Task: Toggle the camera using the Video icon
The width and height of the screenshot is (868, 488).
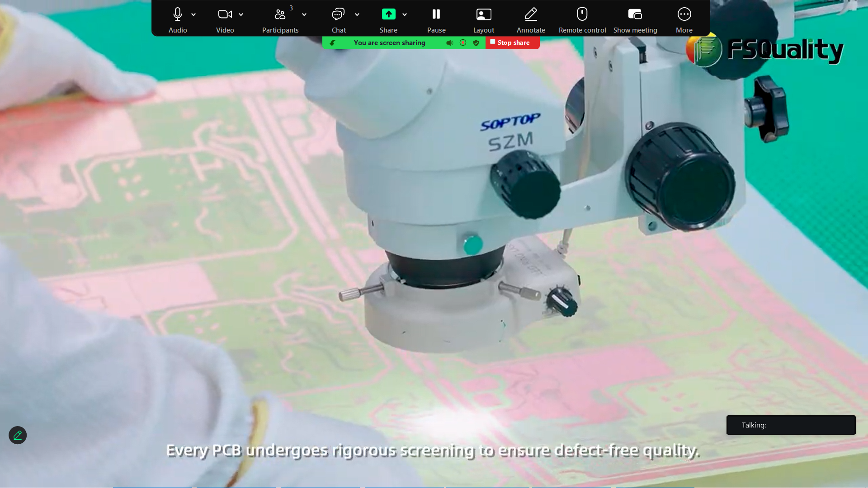Action: [225, 14]
